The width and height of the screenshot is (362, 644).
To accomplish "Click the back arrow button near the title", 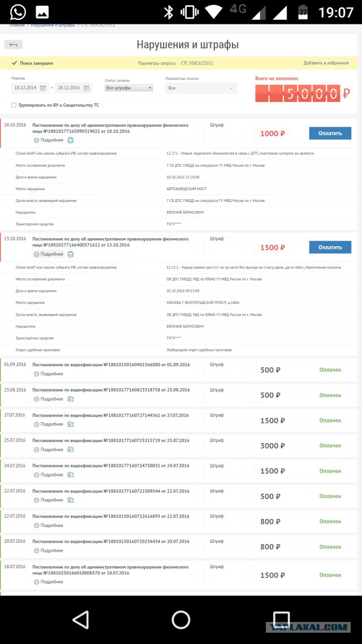I will click(14, 45).
